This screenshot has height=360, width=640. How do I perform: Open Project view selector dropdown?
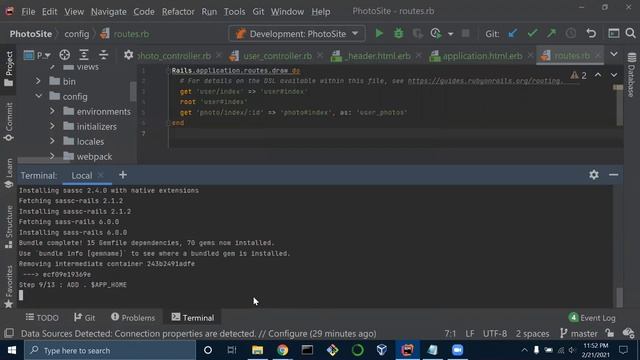click(x=37, y=55)
